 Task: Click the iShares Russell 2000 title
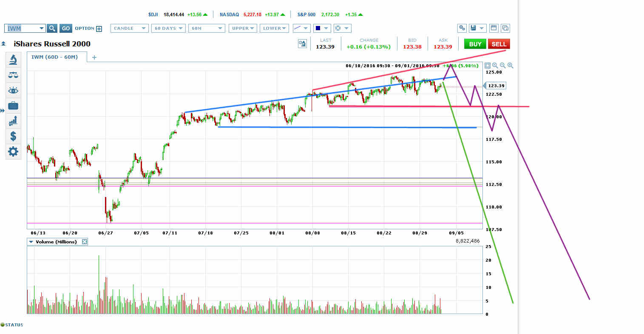pos(52,43)
